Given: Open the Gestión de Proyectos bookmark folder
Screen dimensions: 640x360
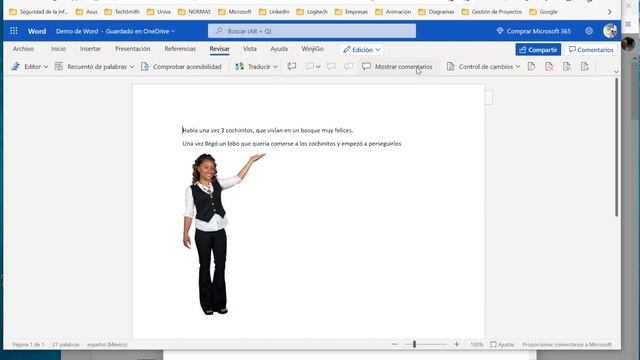Looking at the screenshot, I should tap(492, 12).
